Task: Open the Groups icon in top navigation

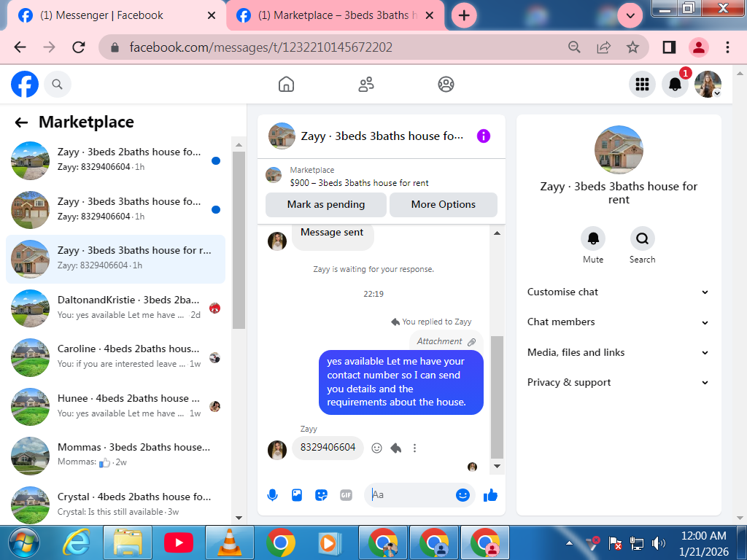Action: [x=446, y=85]
